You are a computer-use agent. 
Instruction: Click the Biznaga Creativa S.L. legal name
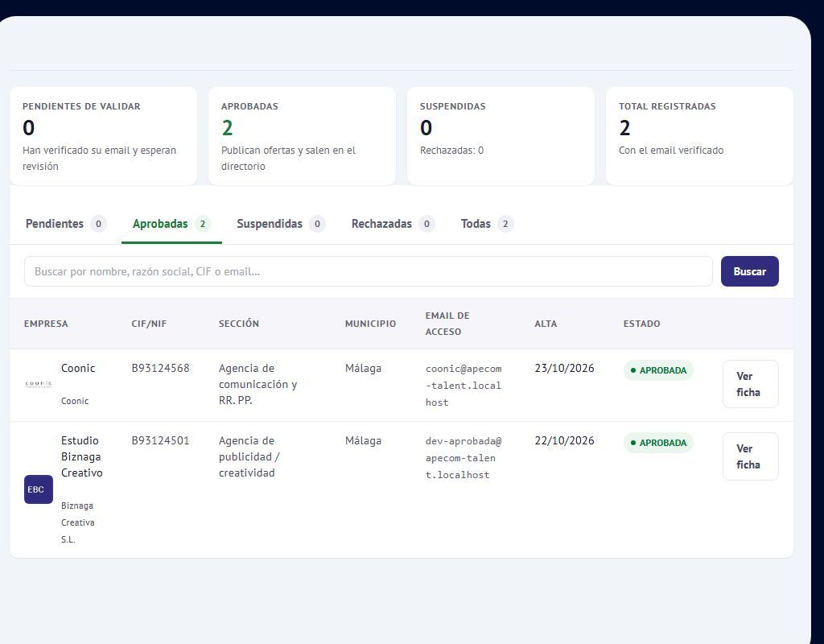click(78, 522)
